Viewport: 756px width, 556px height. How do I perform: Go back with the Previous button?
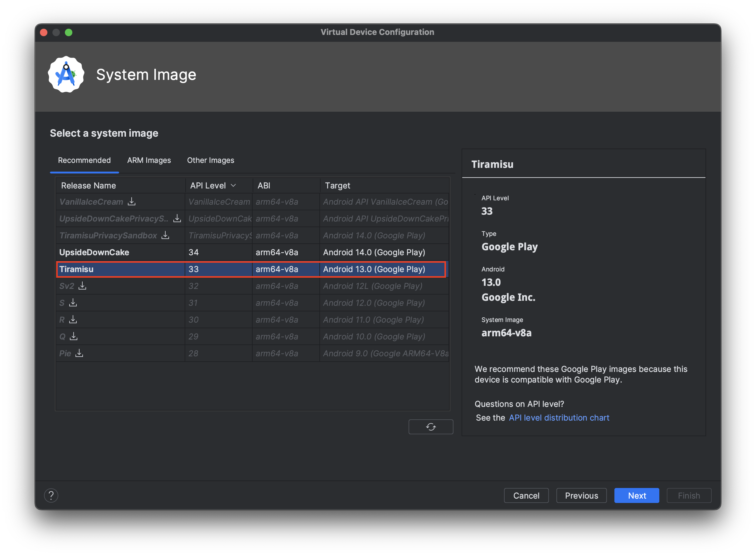pos(581,495)
